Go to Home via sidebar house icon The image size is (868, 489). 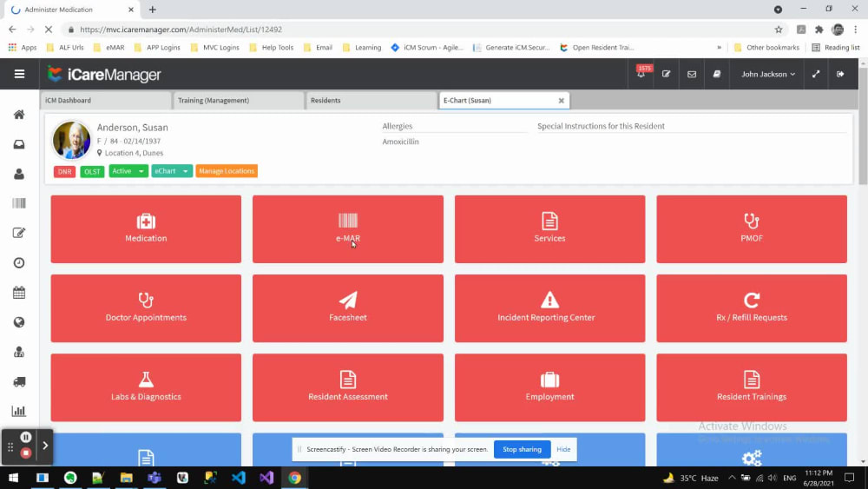pos(19,115)
